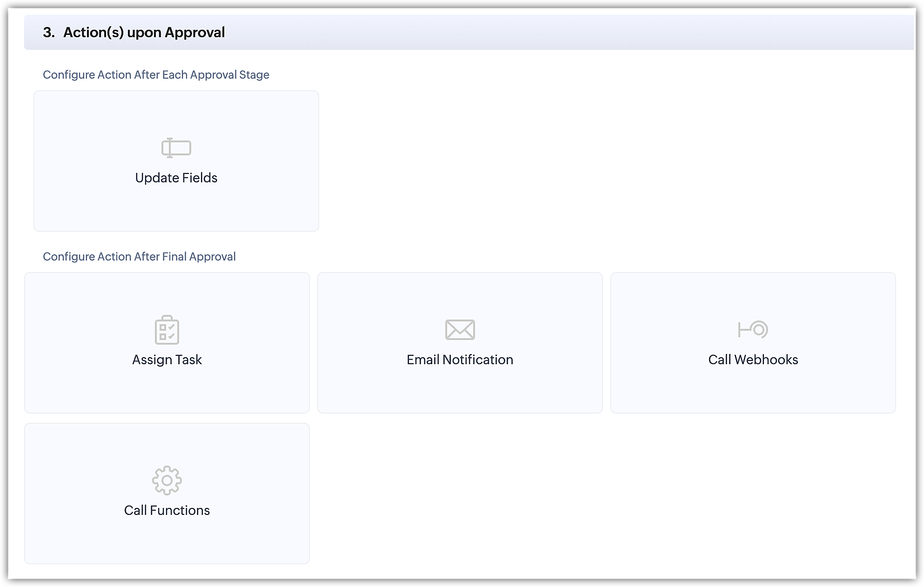Click the Call Webhooks hook icon
The width and height of the screenshot is (924, 587).
pos(753,329)
